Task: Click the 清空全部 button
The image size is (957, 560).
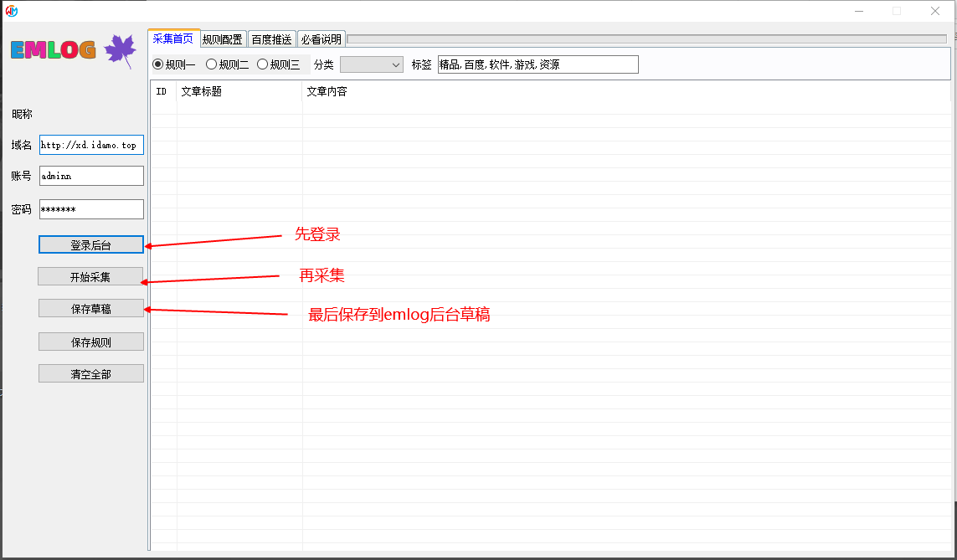Action: [x=91, y=373]
